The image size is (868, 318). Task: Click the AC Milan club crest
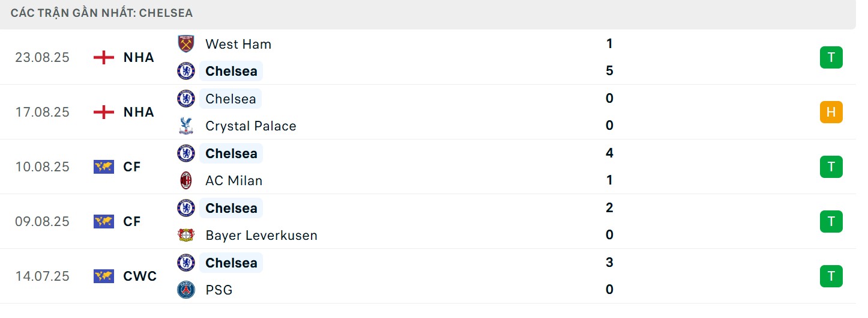[186, 180]
